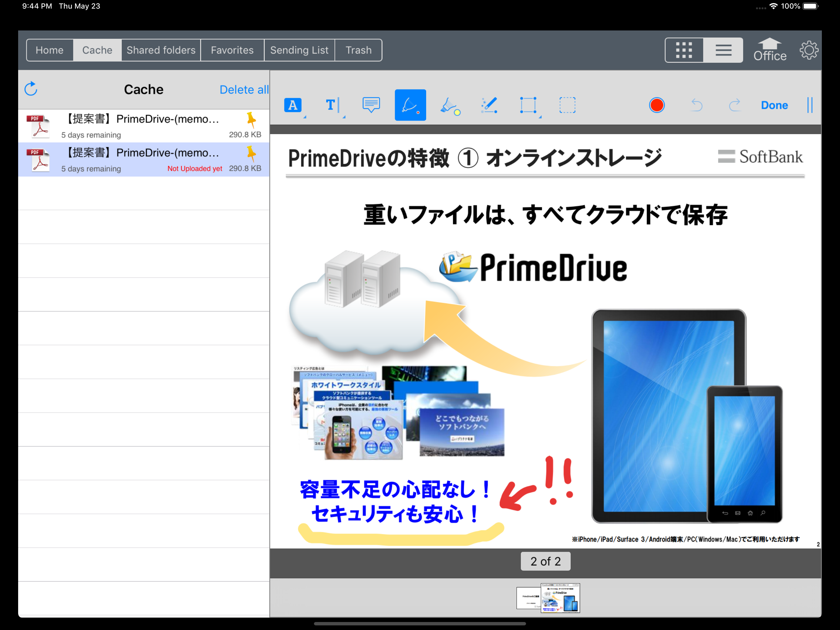
Task: Toggle pin on first cached PDF
Action: click(251, 120)
